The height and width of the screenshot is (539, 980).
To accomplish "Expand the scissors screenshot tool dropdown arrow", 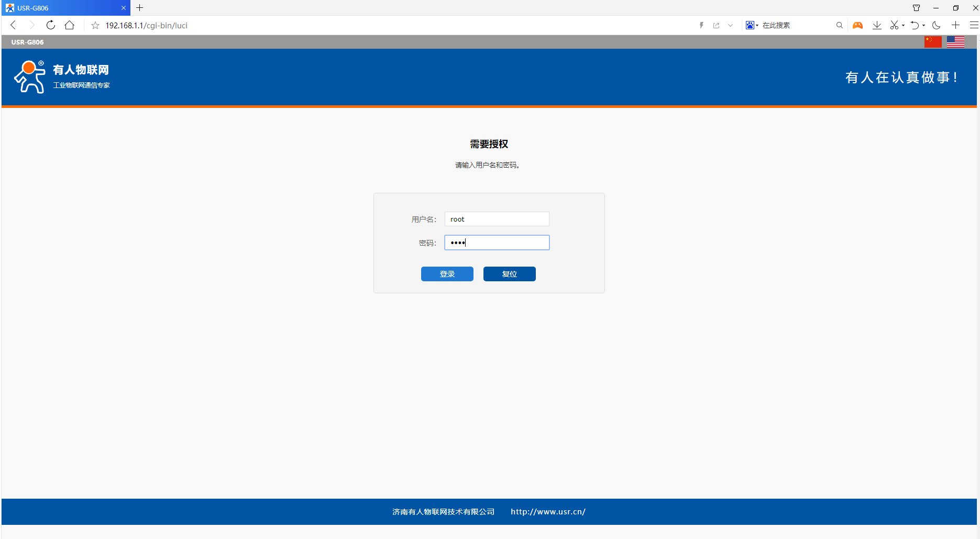I will 904,25.
